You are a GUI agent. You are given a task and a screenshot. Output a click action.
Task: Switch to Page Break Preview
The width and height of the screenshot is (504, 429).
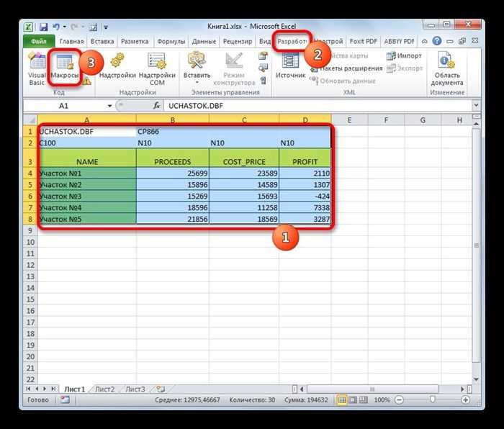click(x=363, y=400)
